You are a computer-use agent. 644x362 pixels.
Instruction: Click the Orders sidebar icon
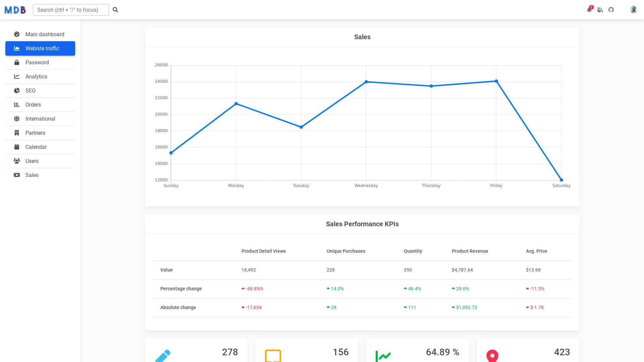click(16, 104)
